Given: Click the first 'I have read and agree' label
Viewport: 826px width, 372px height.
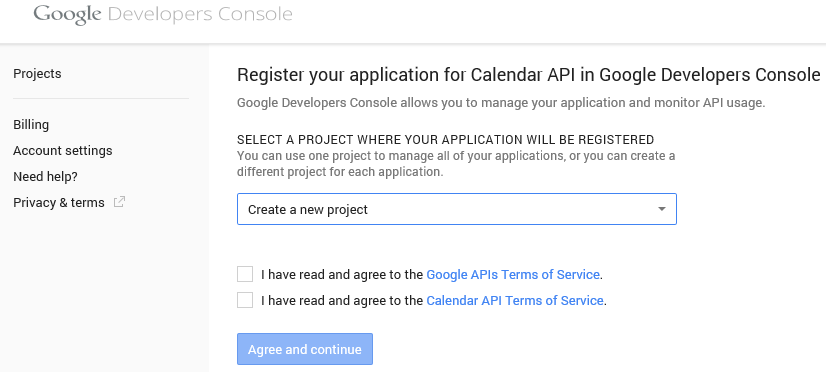Looking at the screenshot, I should pyautogui.click(x=342, y=275).
